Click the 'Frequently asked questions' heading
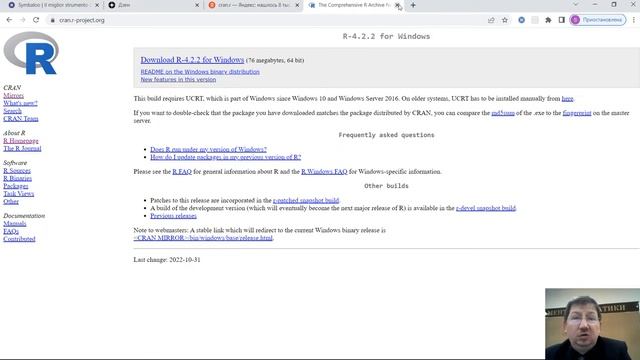Viewport: 640px width, 360px height. tap(386, 135)
